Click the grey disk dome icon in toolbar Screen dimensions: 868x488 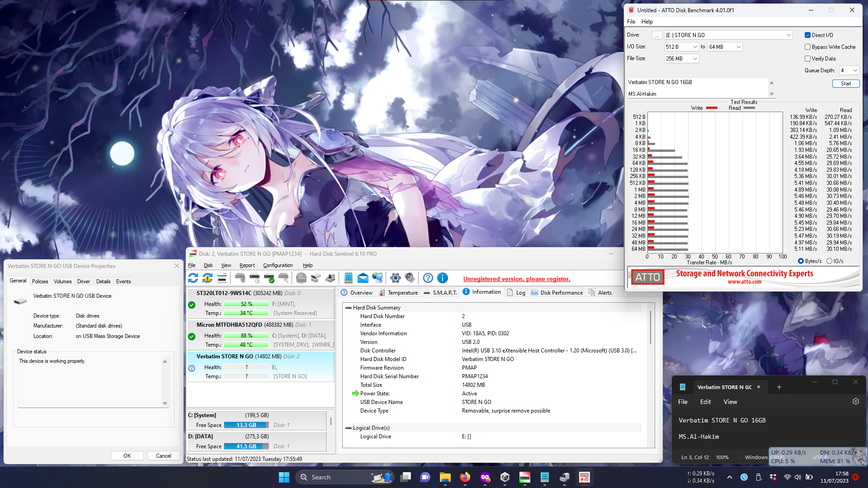tap(302, 278)
